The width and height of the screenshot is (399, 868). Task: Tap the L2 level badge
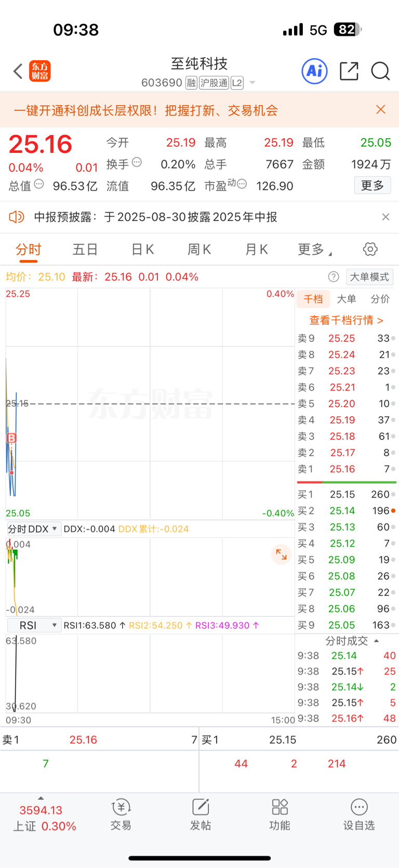(x=237, y=83)
